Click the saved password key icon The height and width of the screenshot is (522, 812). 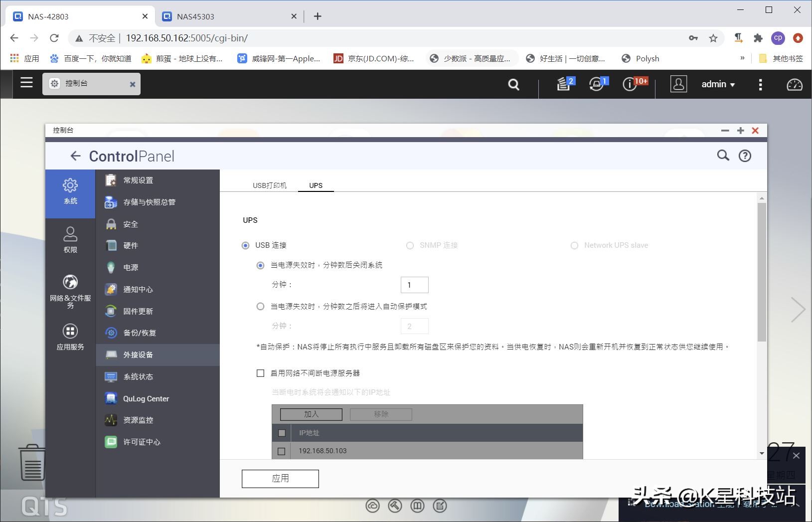(693, 38)
